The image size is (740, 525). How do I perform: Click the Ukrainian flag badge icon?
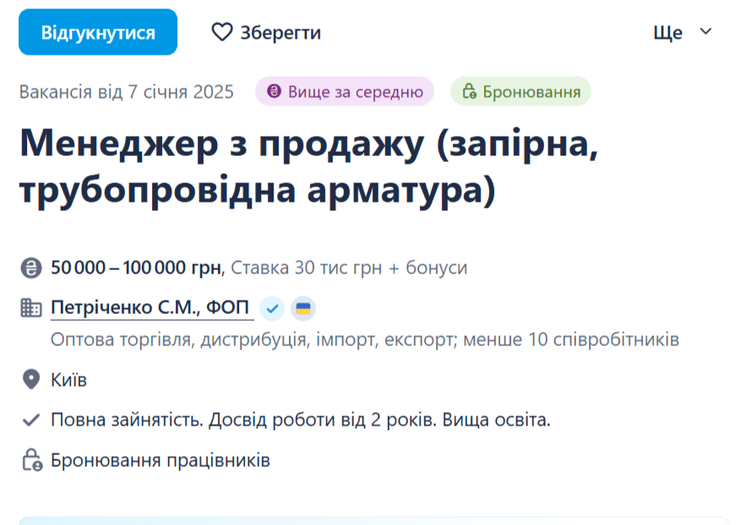coord(303,308)
